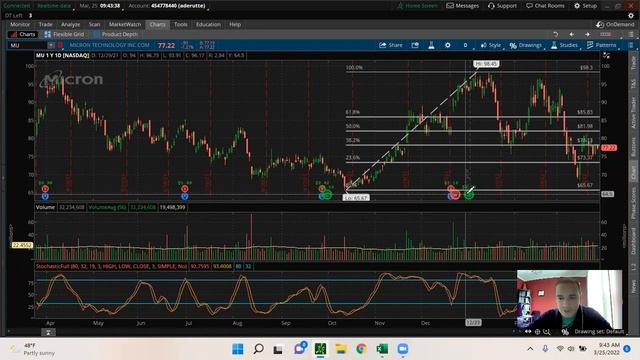640x360 pixels.
Task: Open the Scan tab
Action: (94, 24)
